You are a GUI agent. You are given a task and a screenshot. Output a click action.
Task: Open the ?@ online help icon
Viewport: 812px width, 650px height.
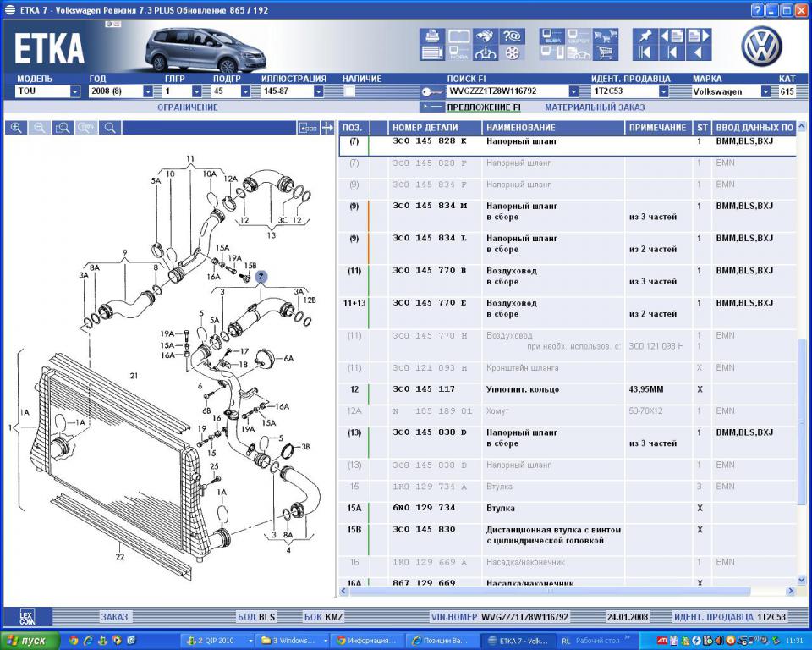[512, 36]
